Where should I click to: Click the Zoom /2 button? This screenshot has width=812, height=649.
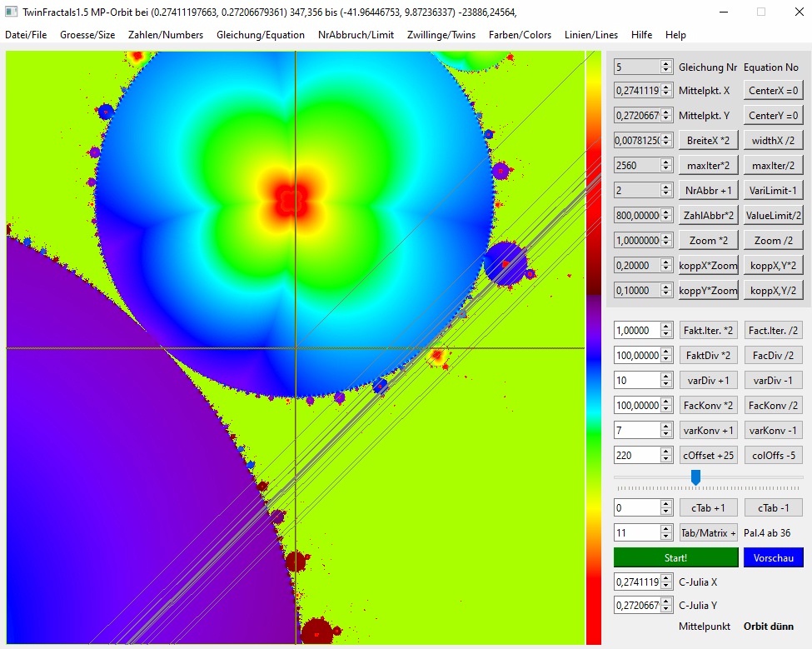point(773,240)
